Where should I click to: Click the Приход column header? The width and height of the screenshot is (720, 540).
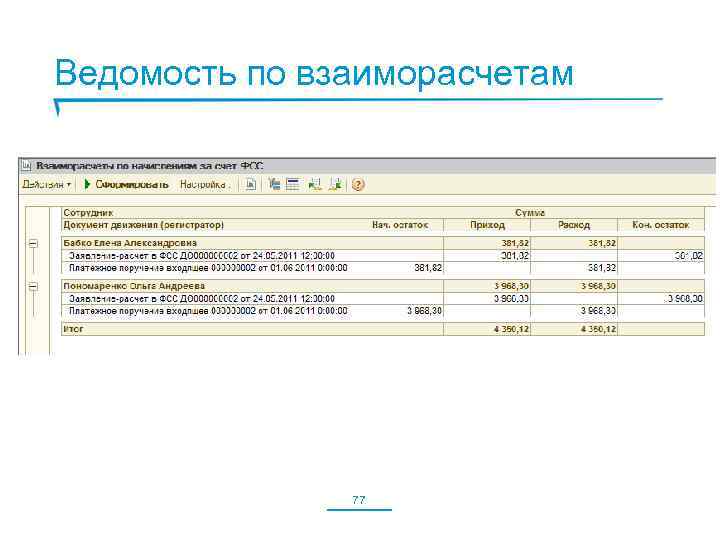487,225
